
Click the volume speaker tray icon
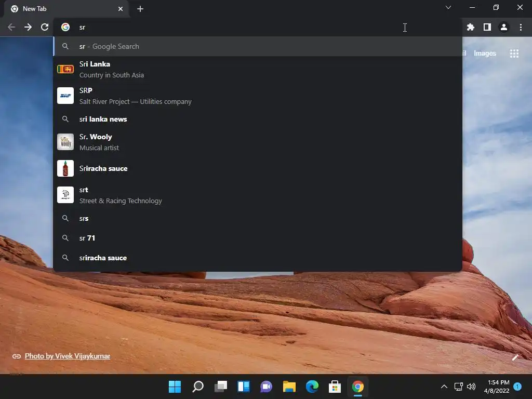[x=471, y=387]
